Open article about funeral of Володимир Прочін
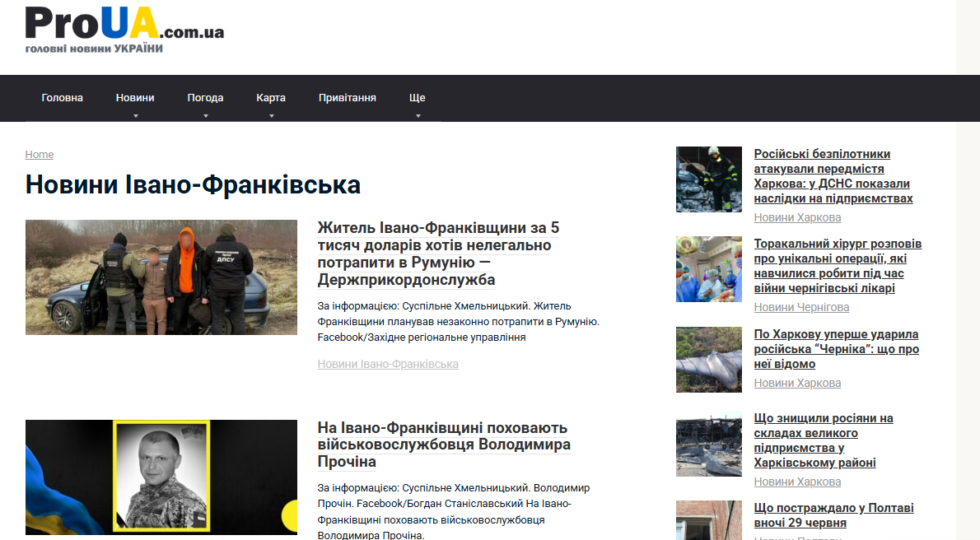The image size is (980, 540). coord(444,445)
